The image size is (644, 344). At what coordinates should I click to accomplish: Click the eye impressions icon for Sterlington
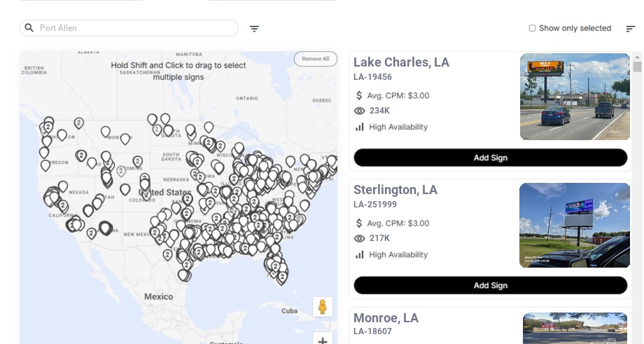[x=360, y=238]
